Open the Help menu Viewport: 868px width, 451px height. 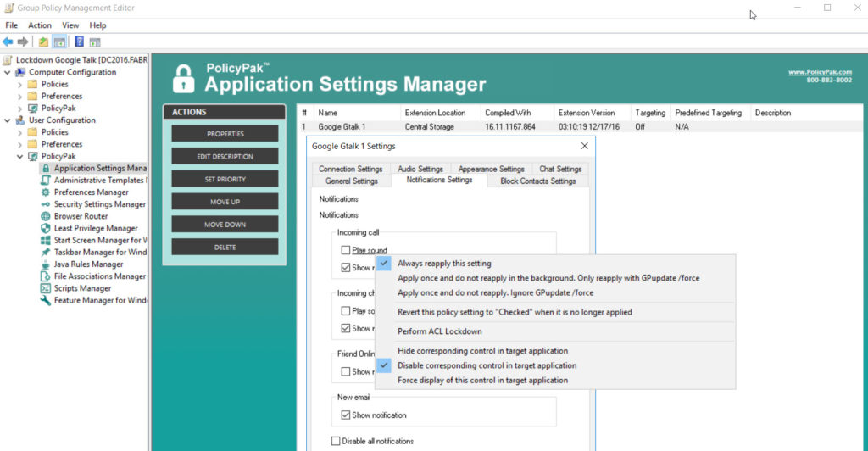click(98, 25)
